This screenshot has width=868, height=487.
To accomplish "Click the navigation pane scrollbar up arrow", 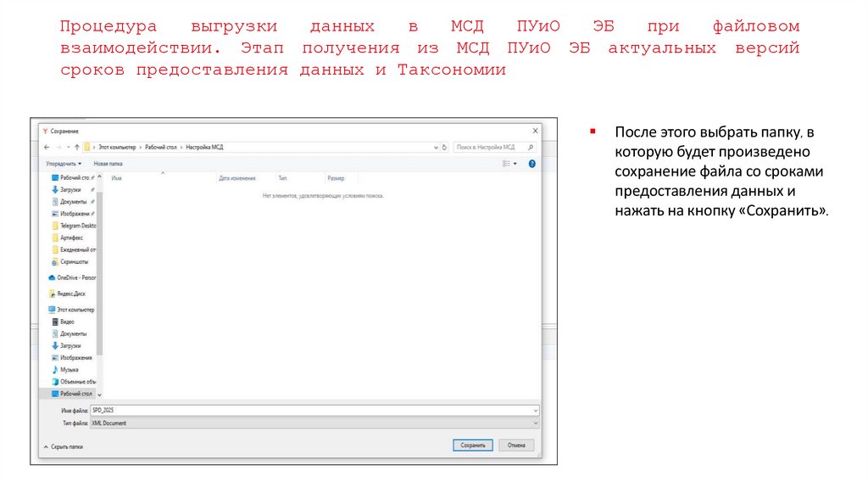I will [x=100, y=177].
